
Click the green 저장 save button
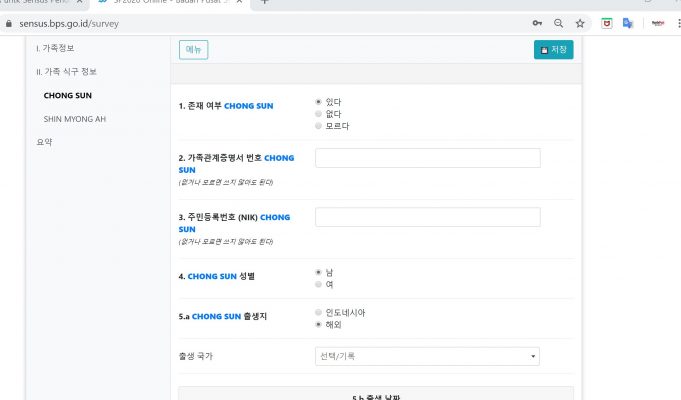click(x=553, y=49)
